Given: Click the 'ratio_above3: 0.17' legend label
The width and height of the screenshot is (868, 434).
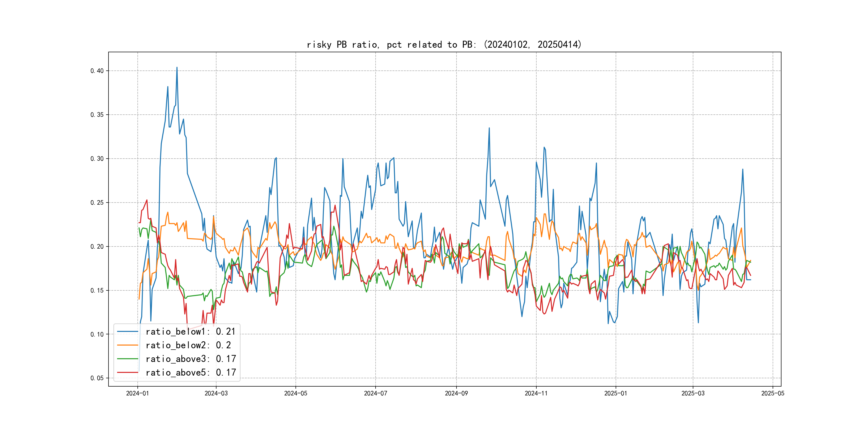Looking at the screenshot, I should coord(190,359).
